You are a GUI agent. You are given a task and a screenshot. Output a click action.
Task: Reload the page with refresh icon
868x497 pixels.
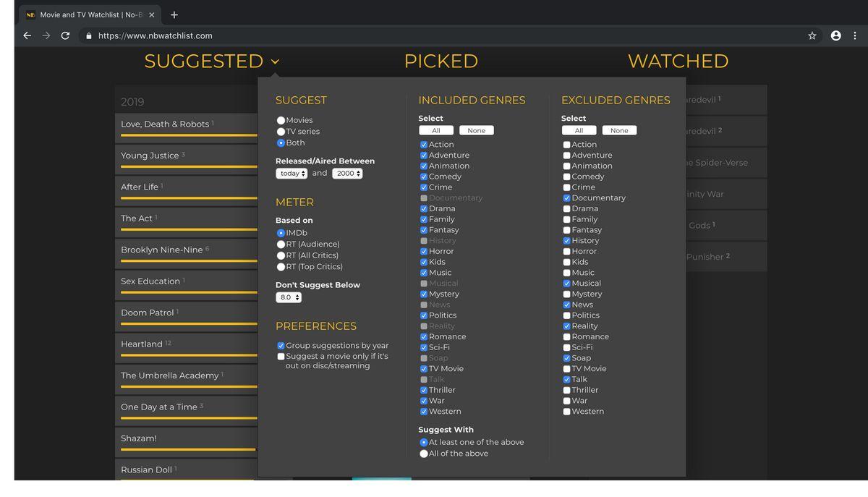(65, 35)
